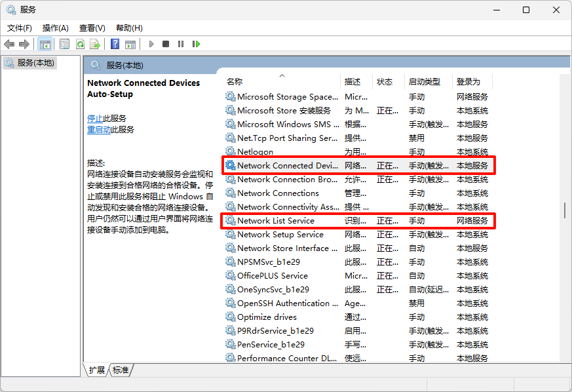The image size is (572, 392).
Task: Close the 服务 window
Action: tap(556, 10)
